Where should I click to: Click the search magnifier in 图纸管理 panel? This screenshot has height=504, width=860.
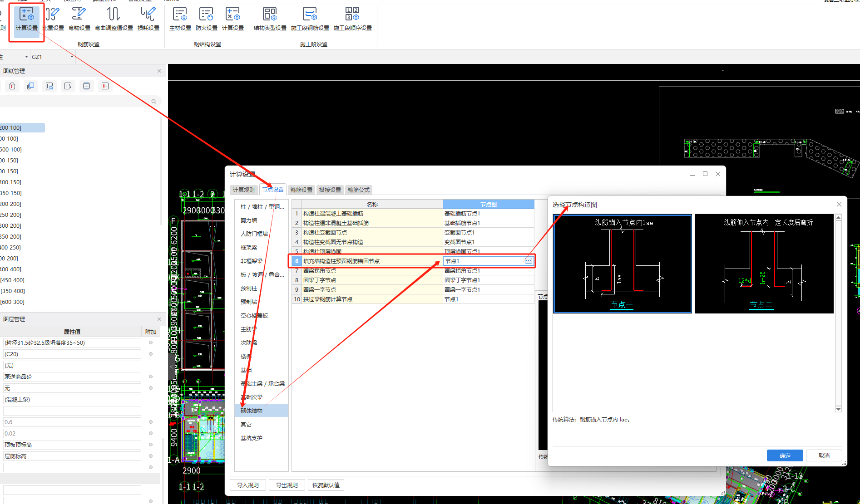click(x=154, y=101)
